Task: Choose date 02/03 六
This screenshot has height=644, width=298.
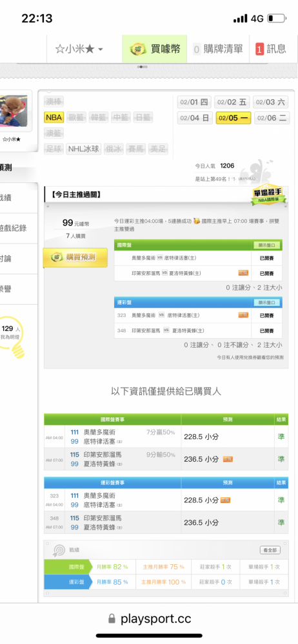Action: 271,102
